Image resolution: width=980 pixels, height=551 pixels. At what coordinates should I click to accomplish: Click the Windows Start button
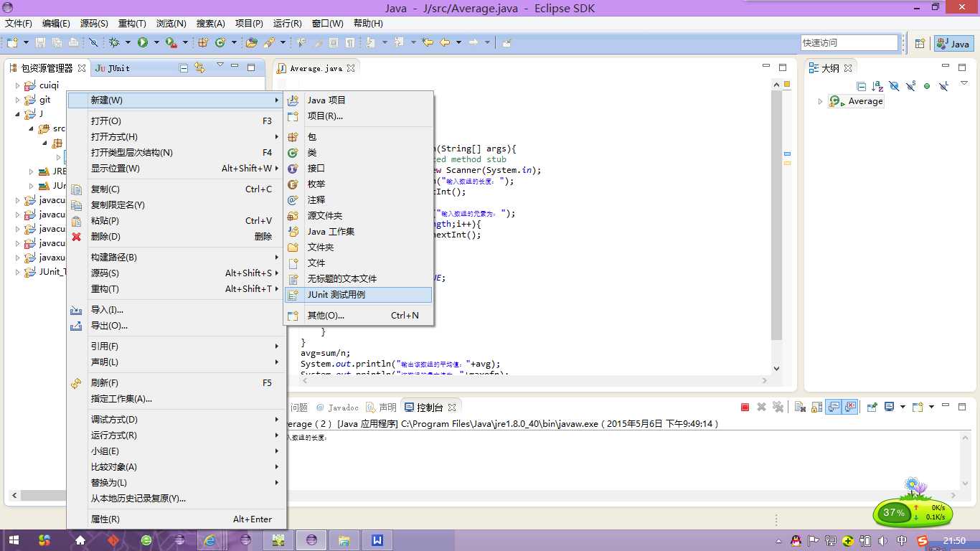pyautogui.click(x=14, y=540)
